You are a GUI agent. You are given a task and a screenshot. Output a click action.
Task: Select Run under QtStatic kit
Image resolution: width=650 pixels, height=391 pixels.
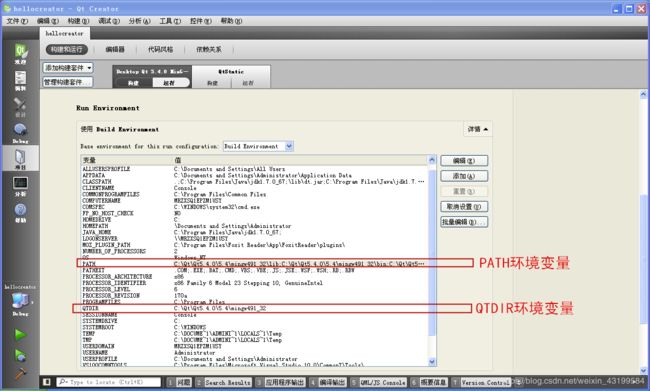248,83
